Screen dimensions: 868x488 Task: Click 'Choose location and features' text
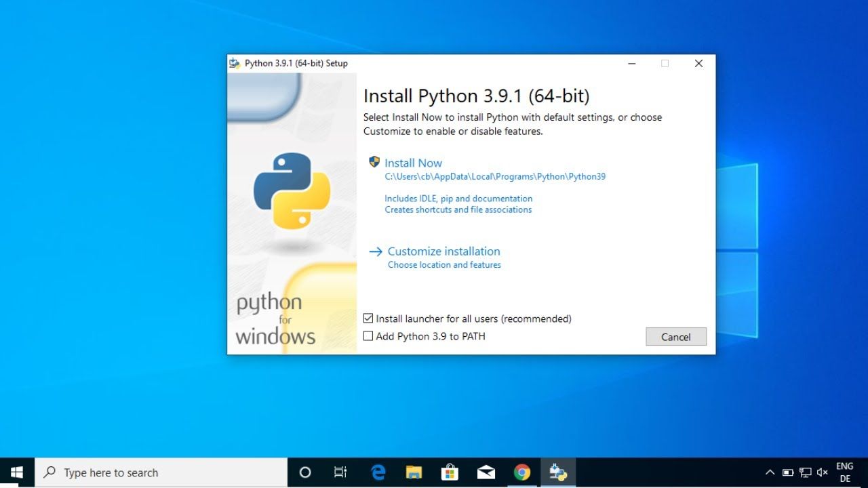click(x=444, y=265)
